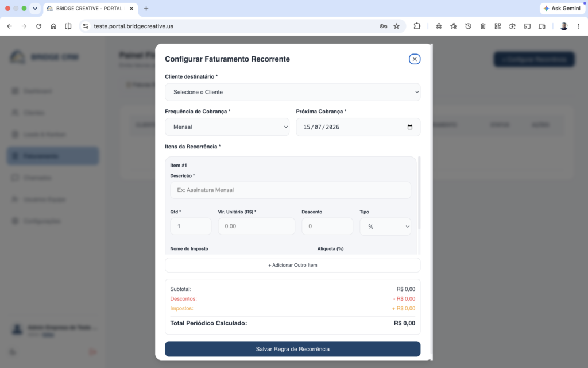Image resolution: width=588 pixels, height=368 pixels.
Task: Add another item with Adicionar Outro Item
Action: pyautogui.click(x=292, y=265)
